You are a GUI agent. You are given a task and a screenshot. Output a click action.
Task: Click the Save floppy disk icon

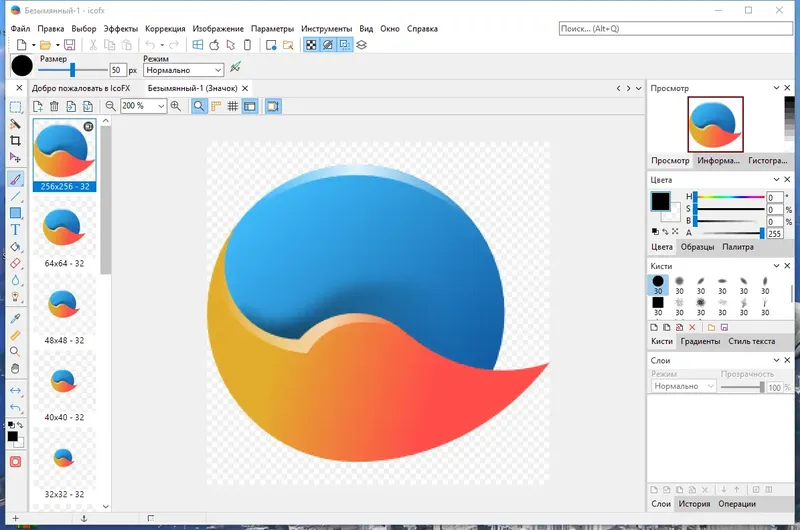[x=70, y=45]
